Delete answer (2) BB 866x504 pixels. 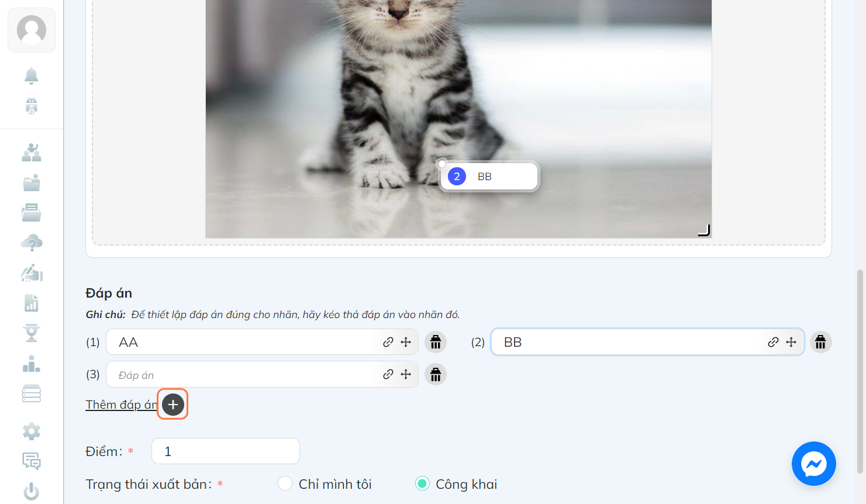(820, 342)
